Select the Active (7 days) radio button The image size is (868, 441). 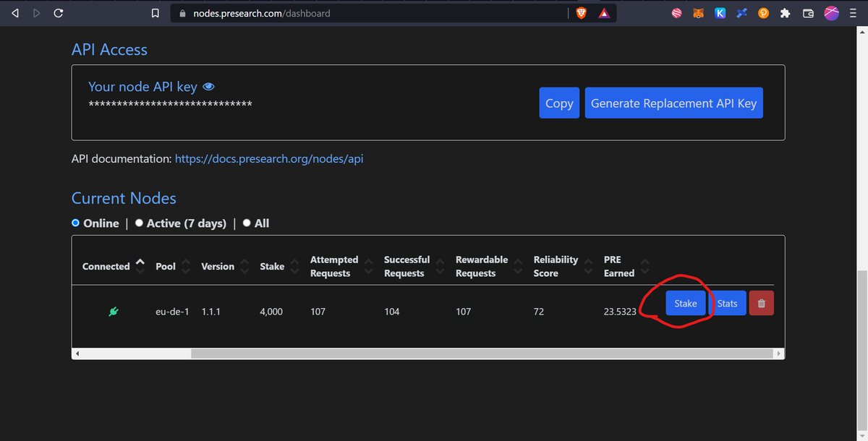[139, 223]
